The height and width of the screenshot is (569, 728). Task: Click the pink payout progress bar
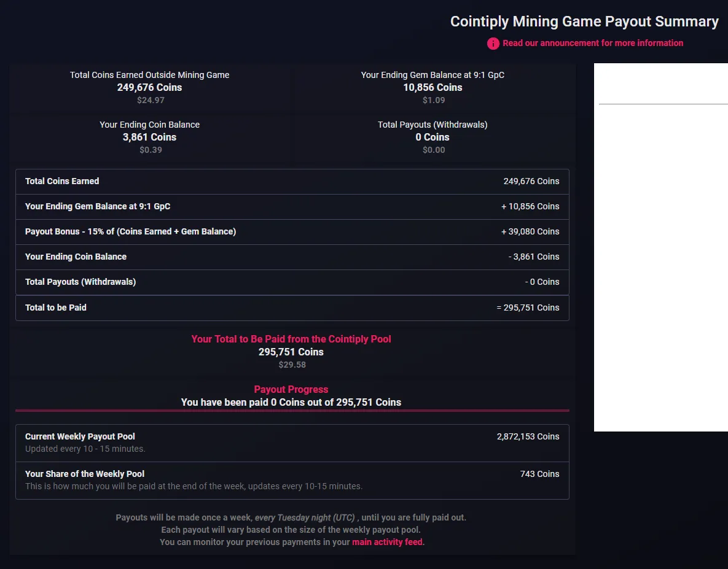coord(292,411)
